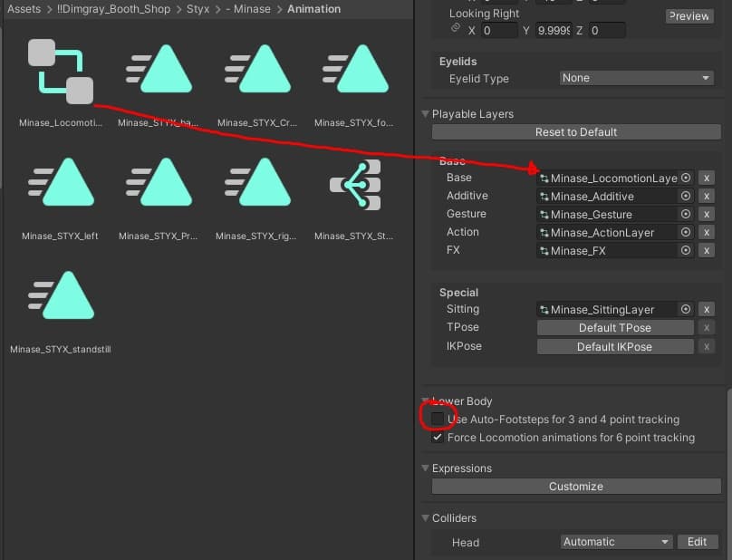Click the Reset to Default button
The height and width of the screenshot is (560, 732).
click(576, 132)
